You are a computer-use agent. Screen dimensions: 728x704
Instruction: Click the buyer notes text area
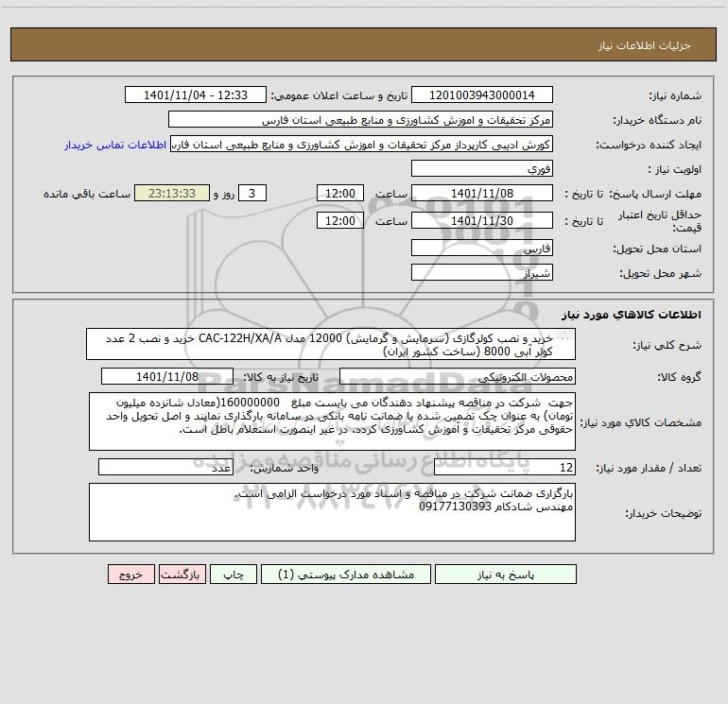[332, 512]
